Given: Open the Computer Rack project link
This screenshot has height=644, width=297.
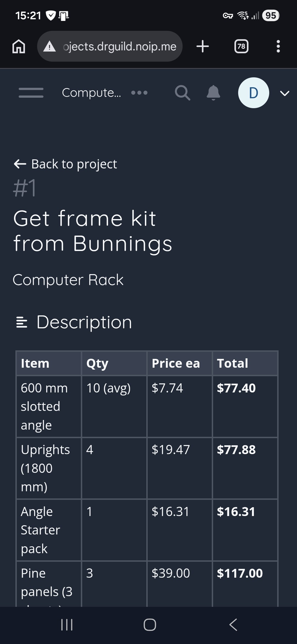Looking at the screenshot, I should (68, 280).
